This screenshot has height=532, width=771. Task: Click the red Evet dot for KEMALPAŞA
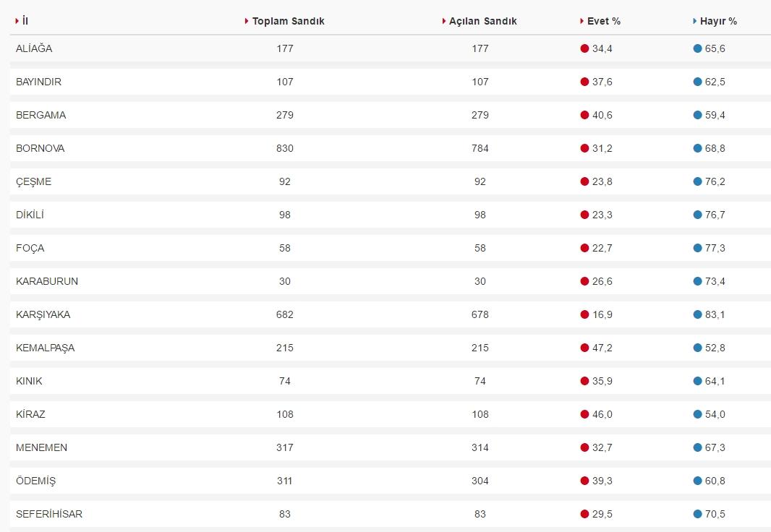(584, 348)
